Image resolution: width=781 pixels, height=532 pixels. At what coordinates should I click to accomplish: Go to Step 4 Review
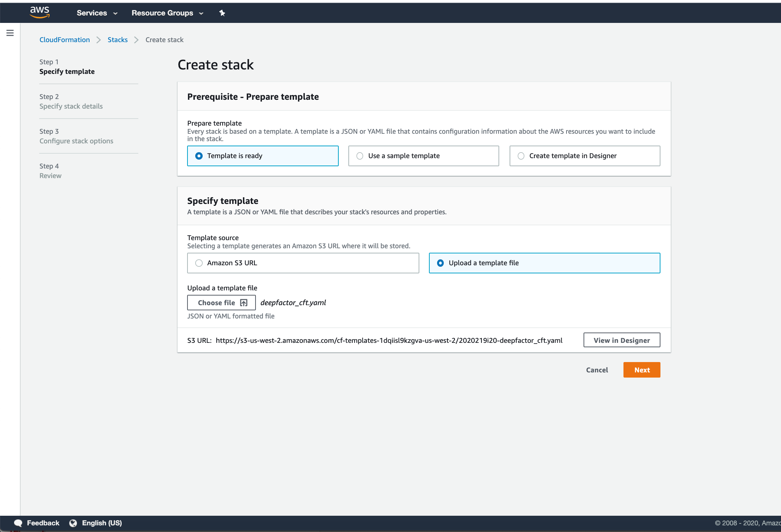50,171
